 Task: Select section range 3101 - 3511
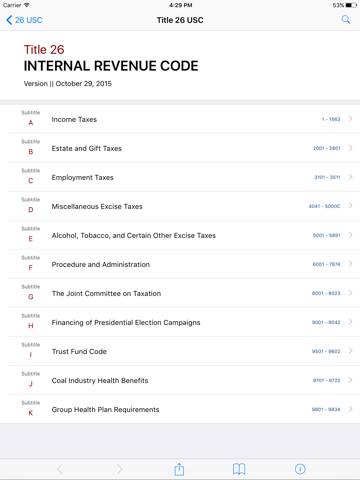point(327,177)
